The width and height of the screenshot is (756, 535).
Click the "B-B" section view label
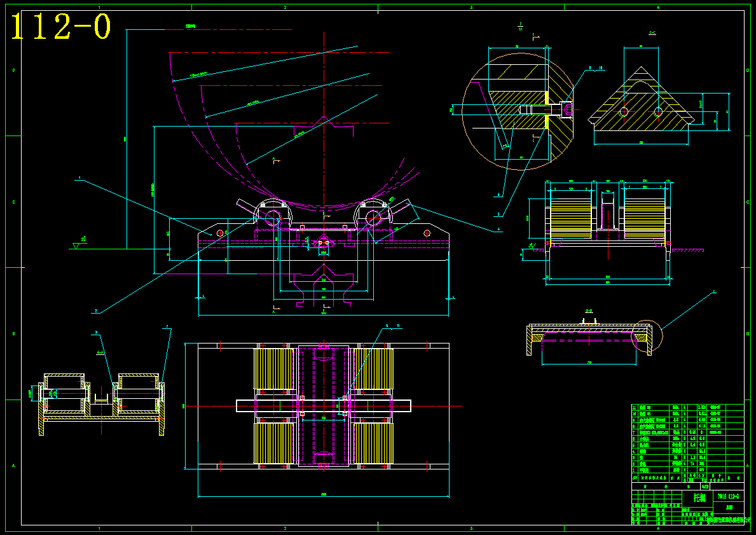point(589,310)
